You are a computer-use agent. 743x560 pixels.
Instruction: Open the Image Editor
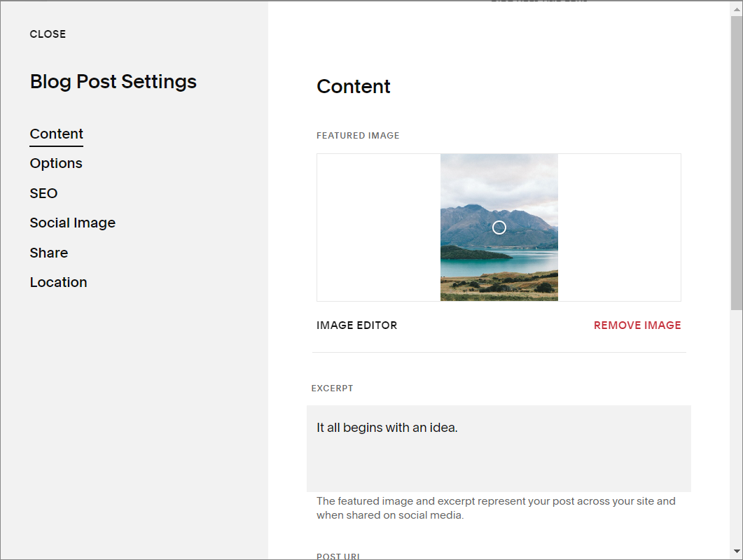pyautogui.click(x=356, y=325)
